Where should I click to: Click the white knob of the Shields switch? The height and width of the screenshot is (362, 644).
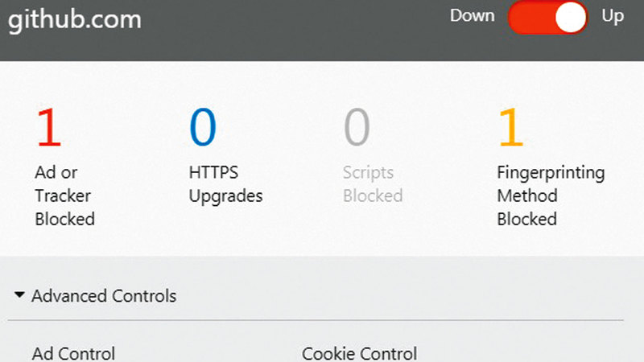[570, 19]
